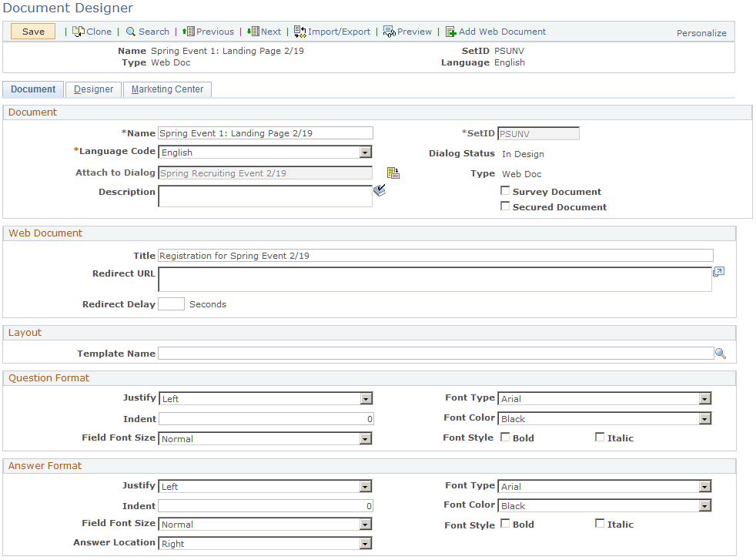Open dialog details icon beside Attach to Dialog
This screenshot has width=756, height=560.
(393, 173)
